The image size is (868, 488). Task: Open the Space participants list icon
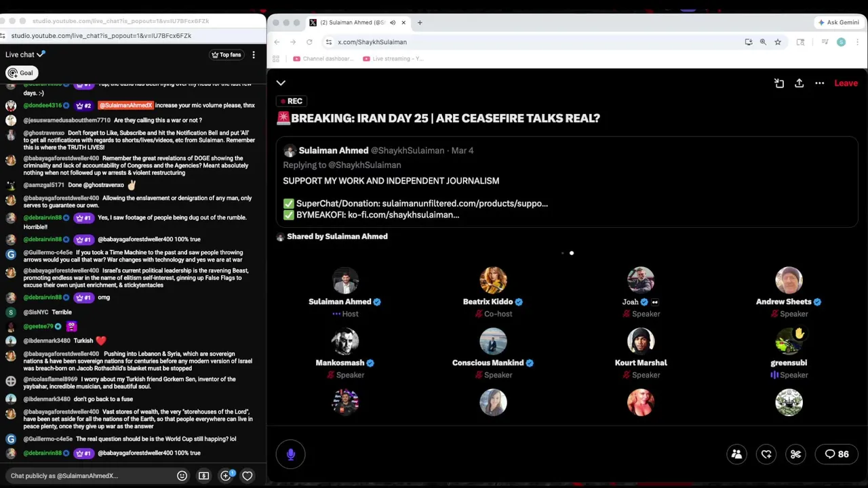click(x=736, y=455)
